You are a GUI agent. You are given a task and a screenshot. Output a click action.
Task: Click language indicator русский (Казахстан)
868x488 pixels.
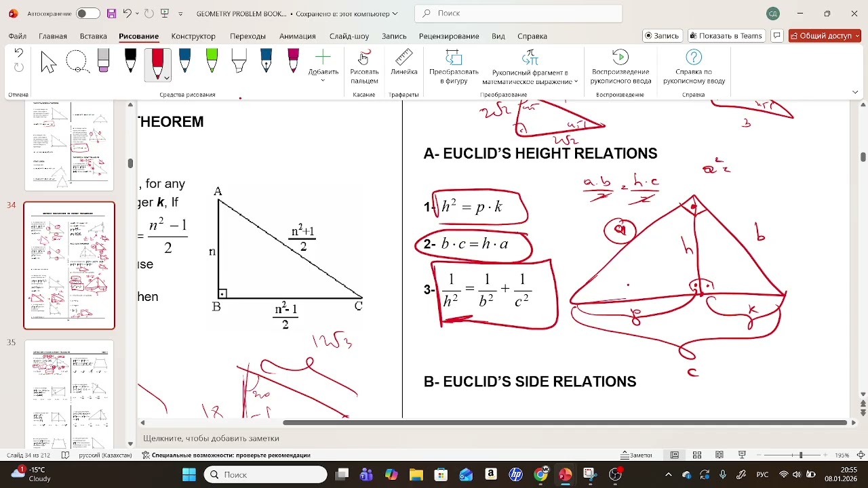(x=105, y=455)
